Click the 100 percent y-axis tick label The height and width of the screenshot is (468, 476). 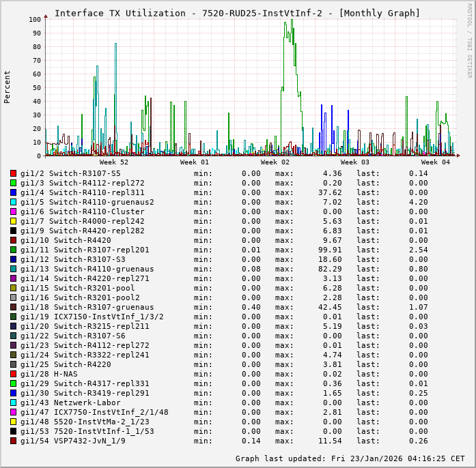[x=36, y=19]
